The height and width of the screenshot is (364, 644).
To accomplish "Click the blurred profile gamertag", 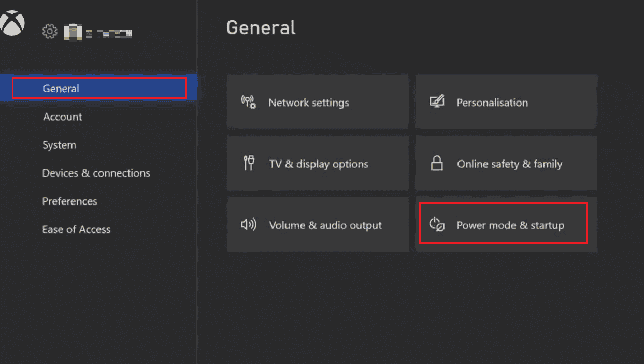I will (97, 34).
